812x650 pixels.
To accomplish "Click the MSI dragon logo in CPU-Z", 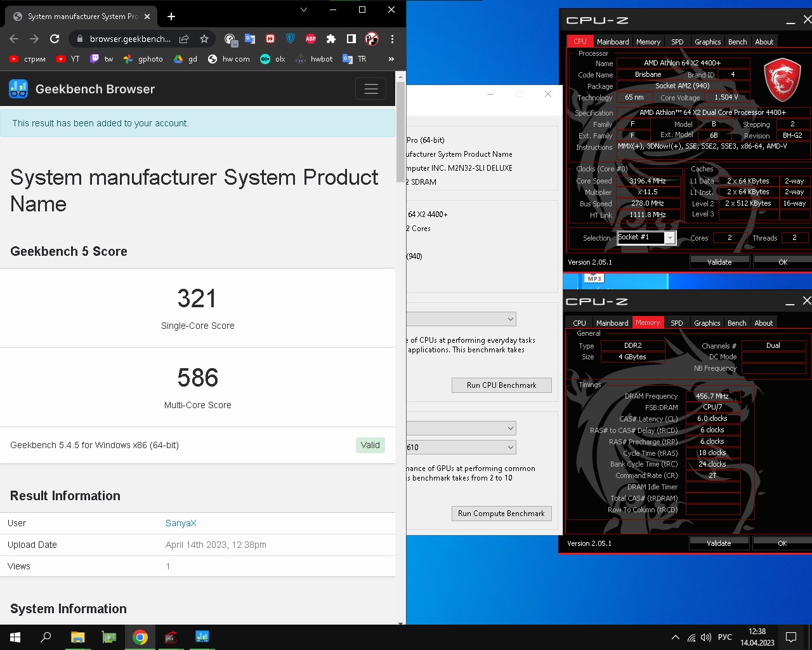I will pos(782,81).
